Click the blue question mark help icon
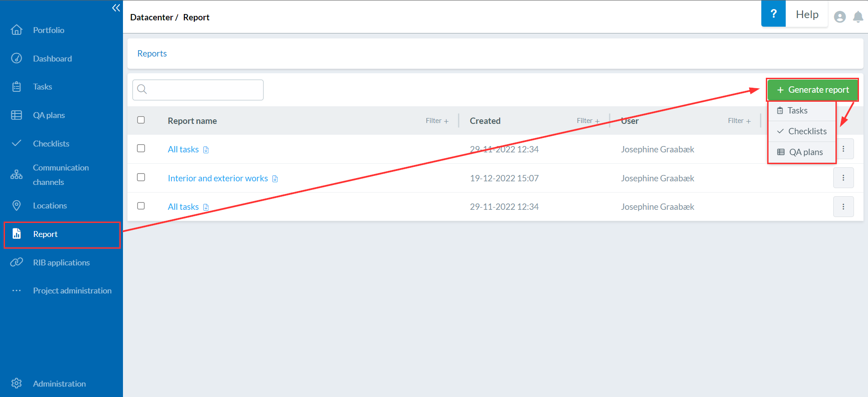868x397 pixels. [773, 14]
